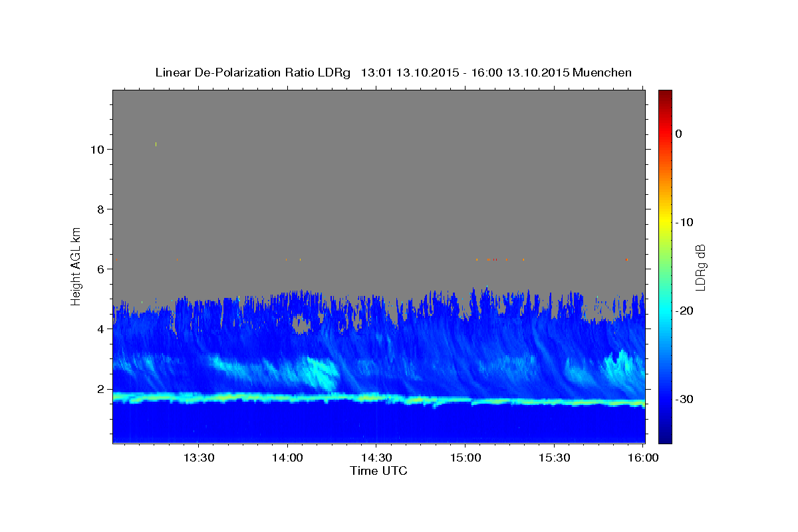Viewport: 798px width, 532px height.
Task: Select the 14:00 time tick label
Action: click(x=287, y=458)
